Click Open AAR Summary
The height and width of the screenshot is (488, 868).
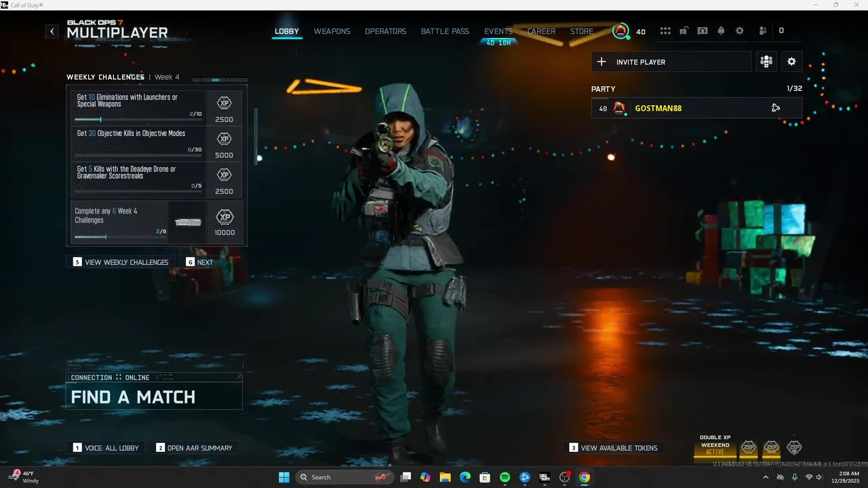pos(194,448)
